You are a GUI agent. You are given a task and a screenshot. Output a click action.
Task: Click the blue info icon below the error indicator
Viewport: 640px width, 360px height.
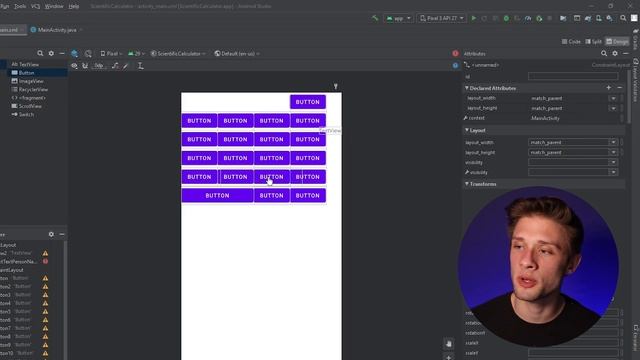pyautogui.click(x=455, y=65)
